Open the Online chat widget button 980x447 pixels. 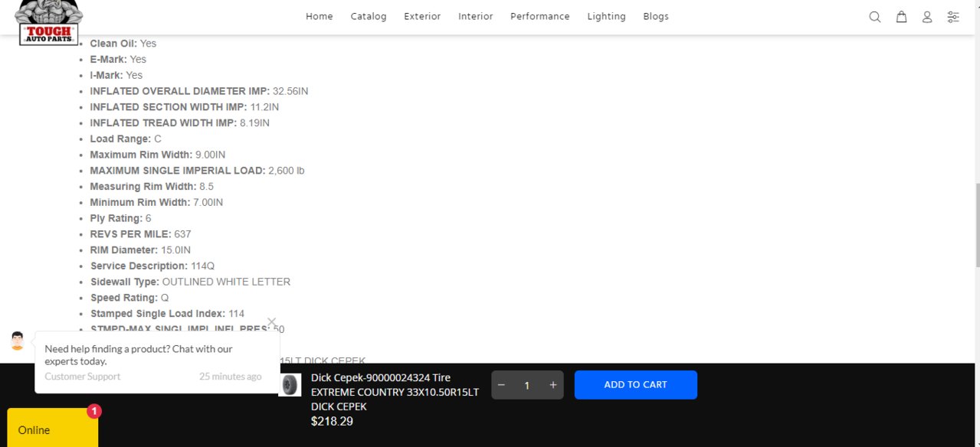pyautogui.click(x=52, y=428)
